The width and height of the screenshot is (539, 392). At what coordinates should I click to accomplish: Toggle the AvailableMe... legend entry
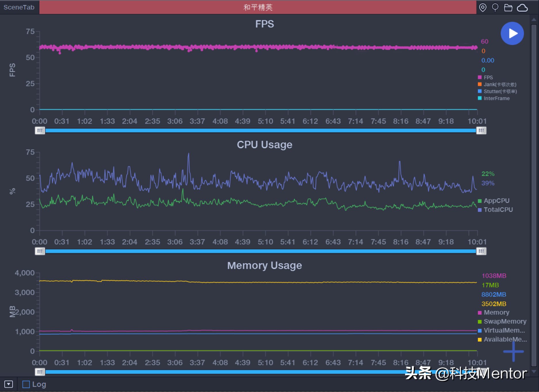pyautogui.click(x=502, y=339)
